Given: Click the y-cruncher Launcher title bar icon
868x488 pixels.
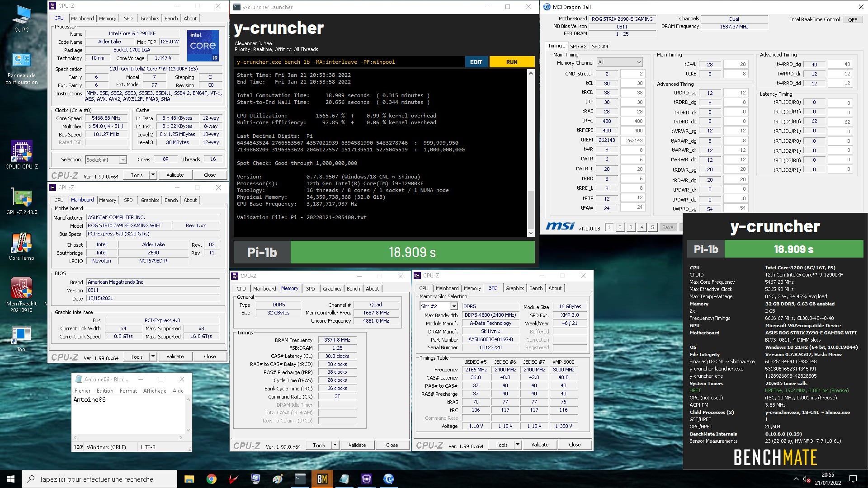Looking at the screenshot, I should [237, 7].
